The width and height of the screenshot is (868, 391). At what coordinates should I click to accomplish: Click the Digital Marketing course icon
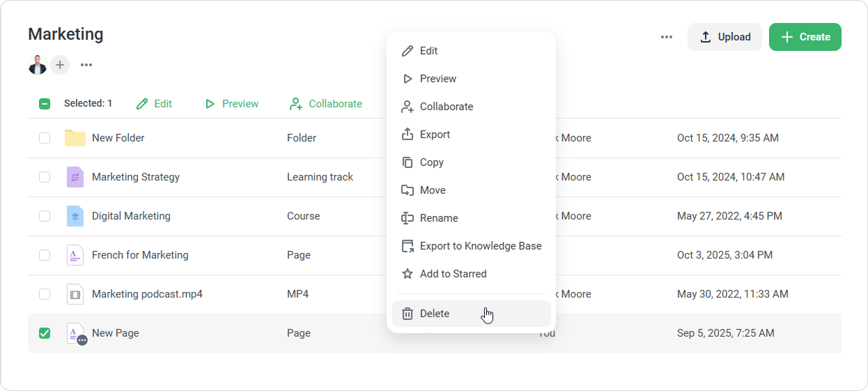tap(75, 216)
